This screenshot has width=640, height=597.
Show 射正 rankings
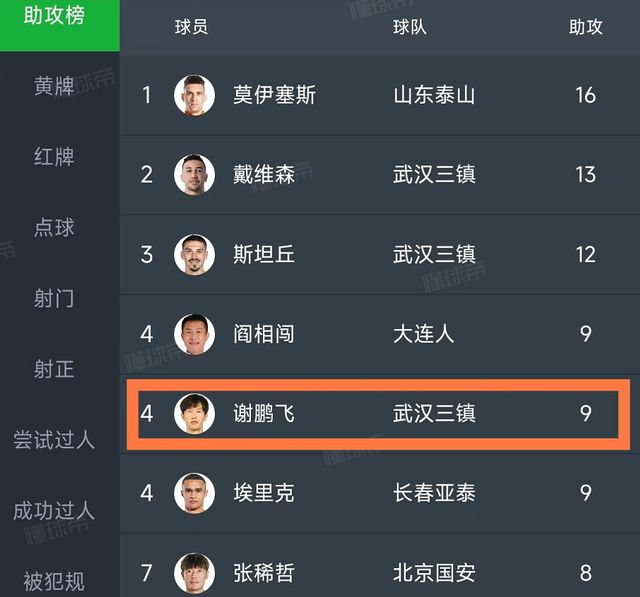[x=54, y=369]
